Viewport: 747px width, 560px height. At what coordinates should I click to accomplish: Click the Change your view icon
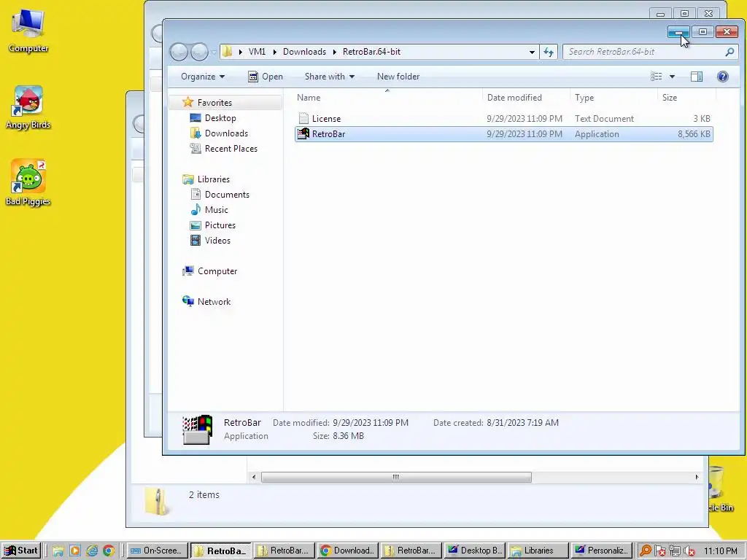click(x=657, y=76)
